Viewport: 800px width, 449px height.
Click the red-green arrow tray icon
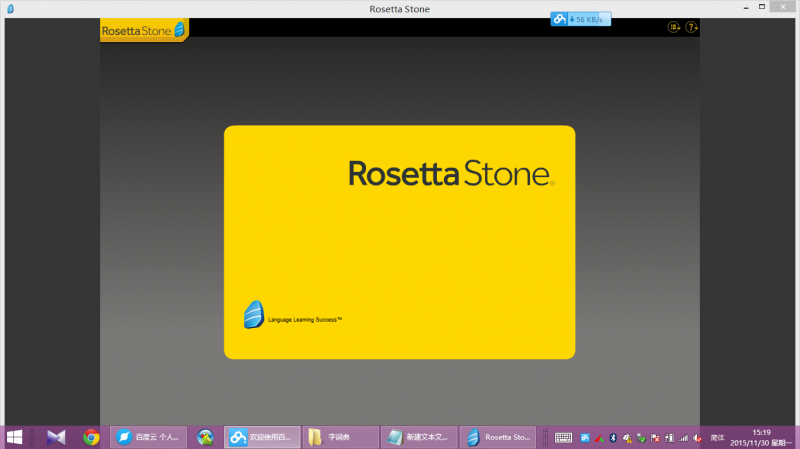(599, 438)
